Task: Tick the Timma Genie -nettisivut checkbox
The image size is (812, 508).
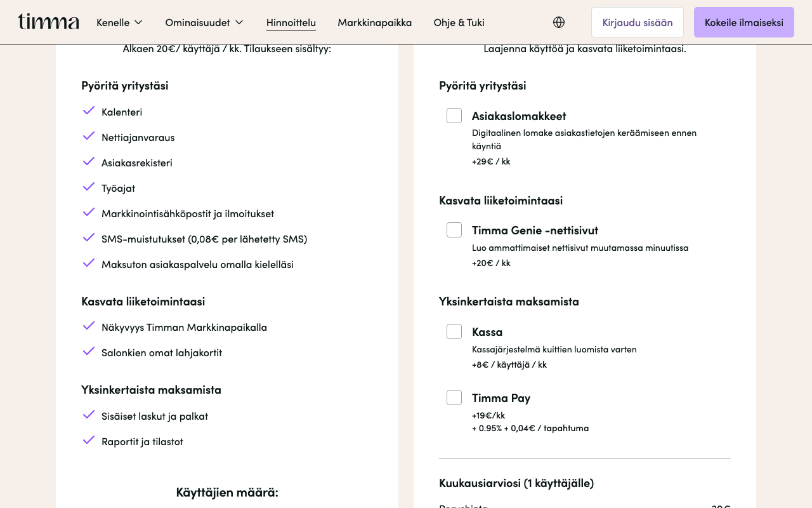Action: (x=454, y=230)
